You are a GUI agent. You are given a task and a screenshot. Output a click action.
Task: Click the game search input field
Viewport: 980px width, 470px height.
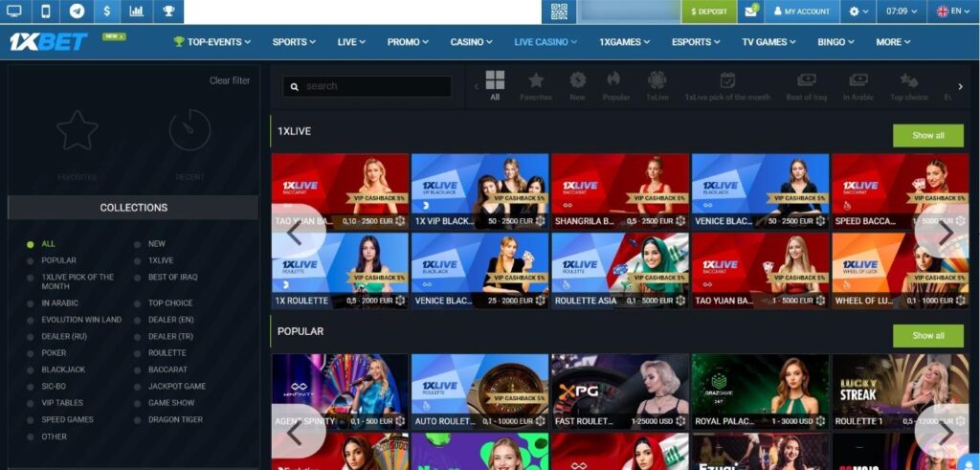pyautogui.click(x=367, y=86)
